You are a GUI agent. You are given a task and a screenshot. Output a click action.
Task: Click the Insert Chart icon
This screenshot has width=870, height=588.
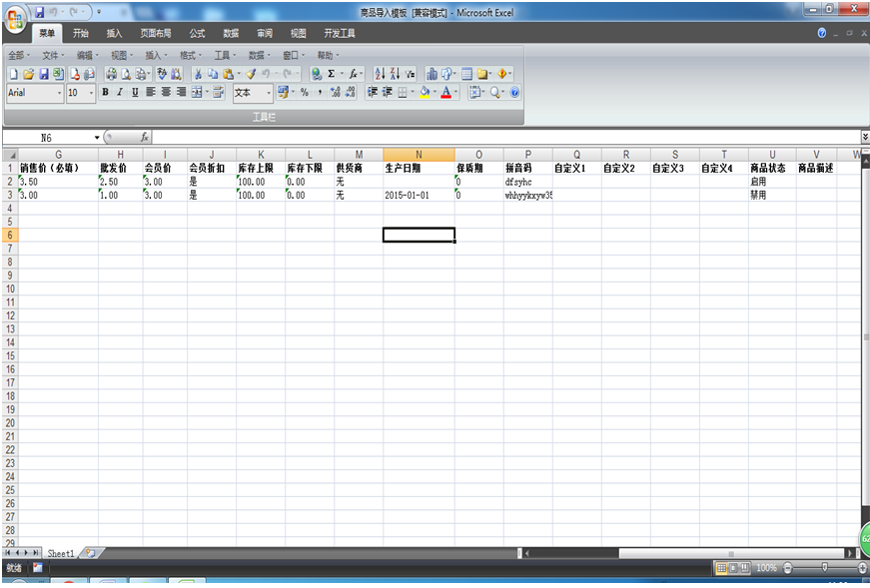[432, 74]
